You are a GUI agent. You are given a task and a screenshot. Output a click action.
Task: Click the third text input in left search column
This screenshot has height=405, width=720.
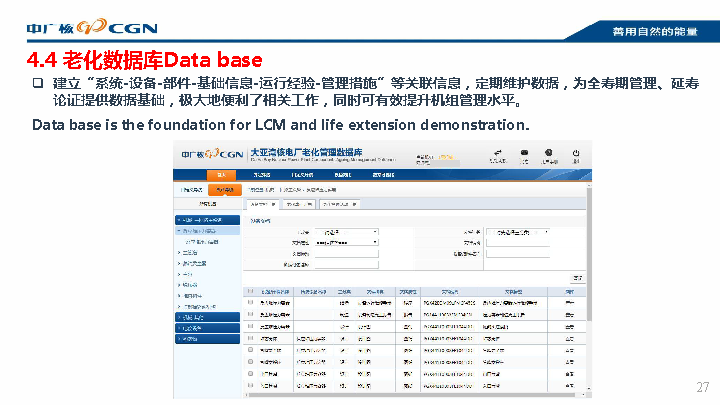tap(346, 253)
